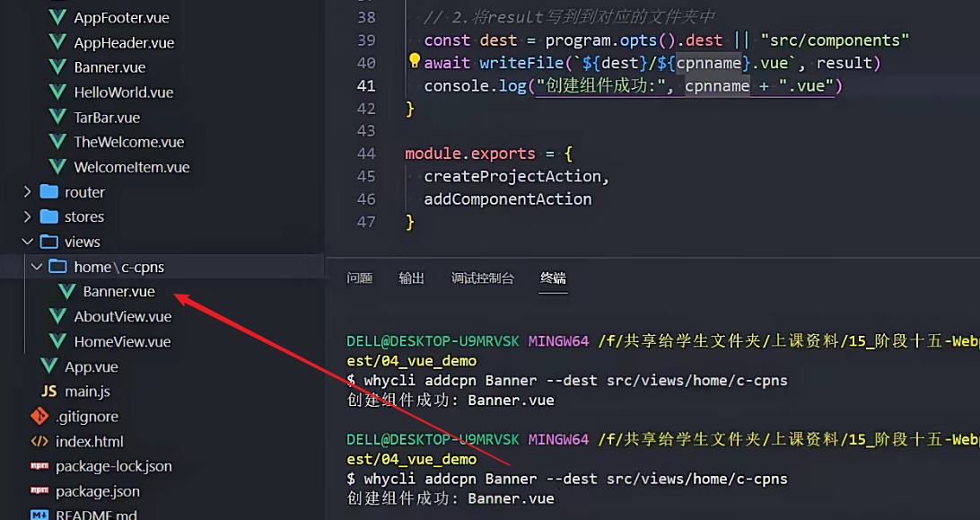
Task: Collapse the home\c-cpns folder
Action: click(x=36, y=267)
